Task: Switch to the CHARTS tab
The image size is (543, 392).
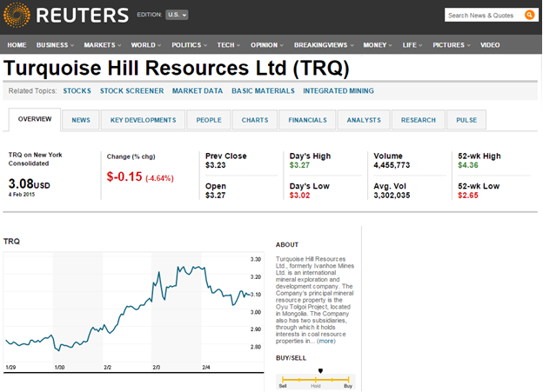Action: point(255,120)
